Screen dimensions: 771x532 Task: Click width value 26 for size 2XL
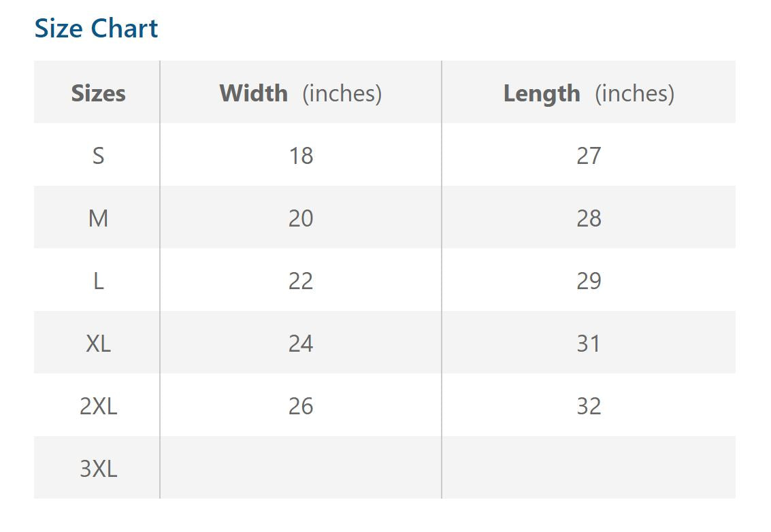(300, 406)
